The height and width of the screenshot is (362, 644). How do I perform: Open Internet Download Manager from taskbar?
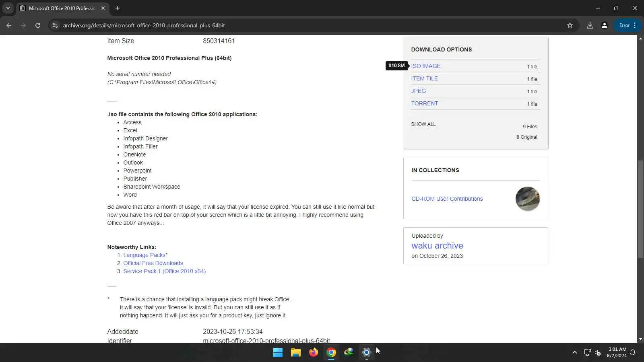[349, 352]
